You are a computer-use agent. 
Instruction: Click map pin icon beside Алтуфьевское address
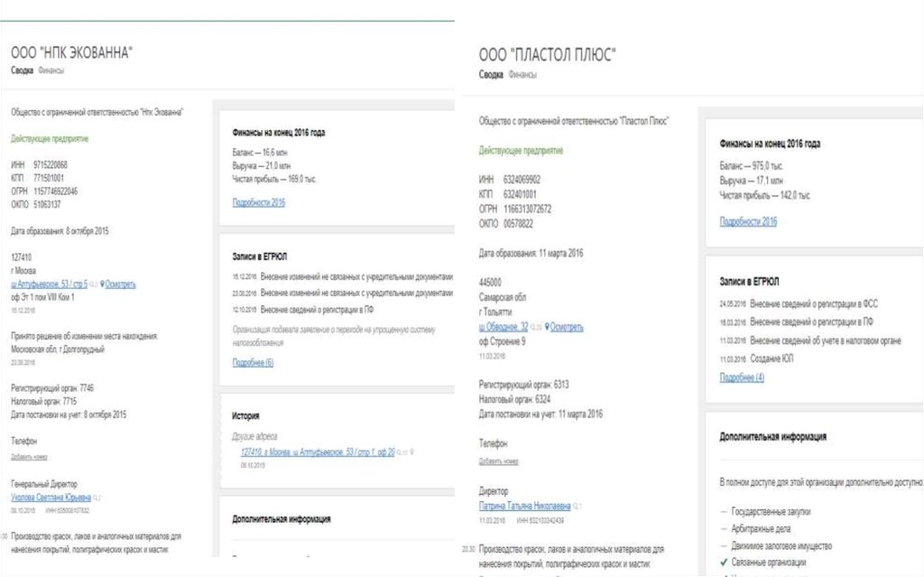[x=104, y=284]
